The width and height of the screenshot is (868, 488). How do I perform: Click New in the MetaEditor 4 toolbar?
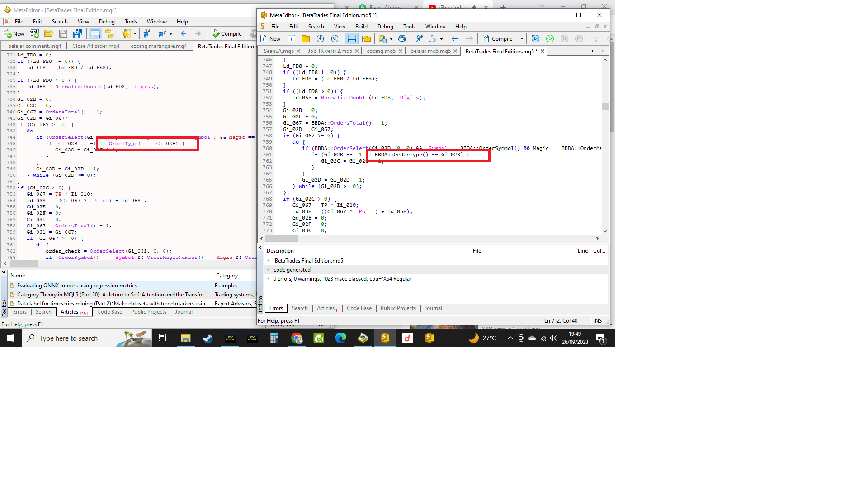tap(14, 34)
